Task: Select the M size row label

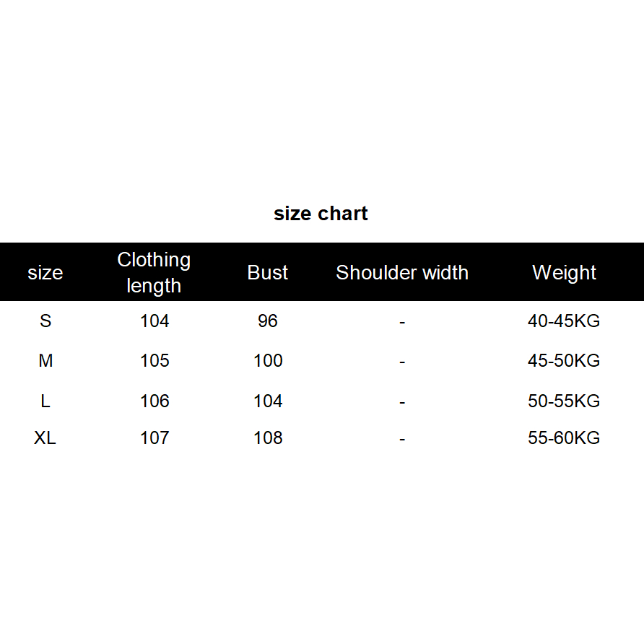Action: 45,360
